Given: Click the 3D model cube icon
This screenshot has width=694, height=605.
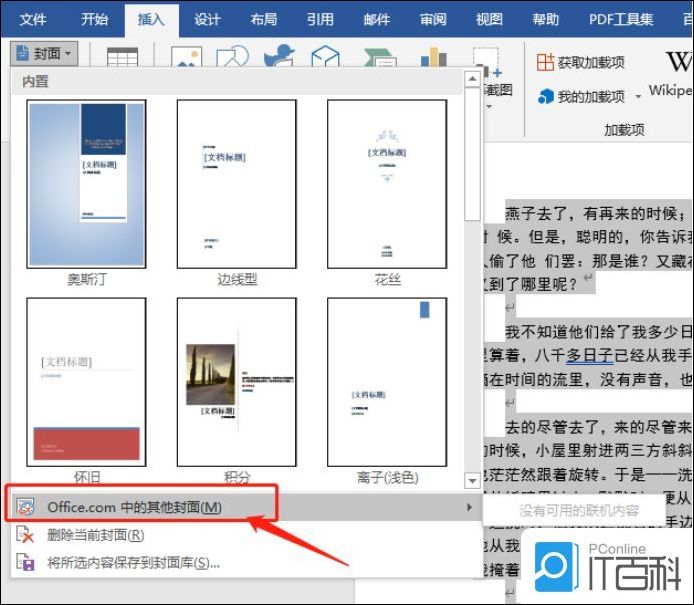Looking at the screenshot, I should (x=325, y=56).
